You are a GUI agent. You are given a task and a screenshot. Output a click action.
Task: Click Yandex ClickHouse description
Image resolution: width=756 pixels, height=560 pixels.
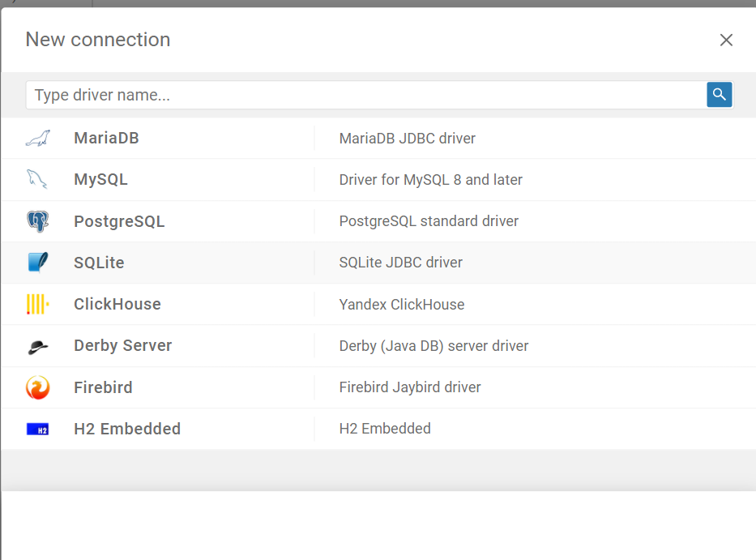pyautogui.click(x=402, y=305)
